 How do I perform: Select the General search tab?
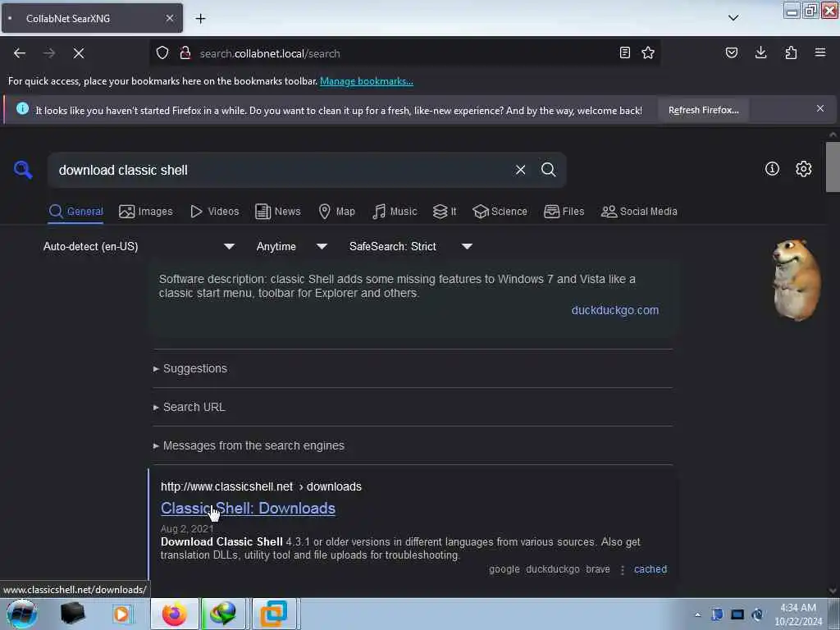coord(75,211)
